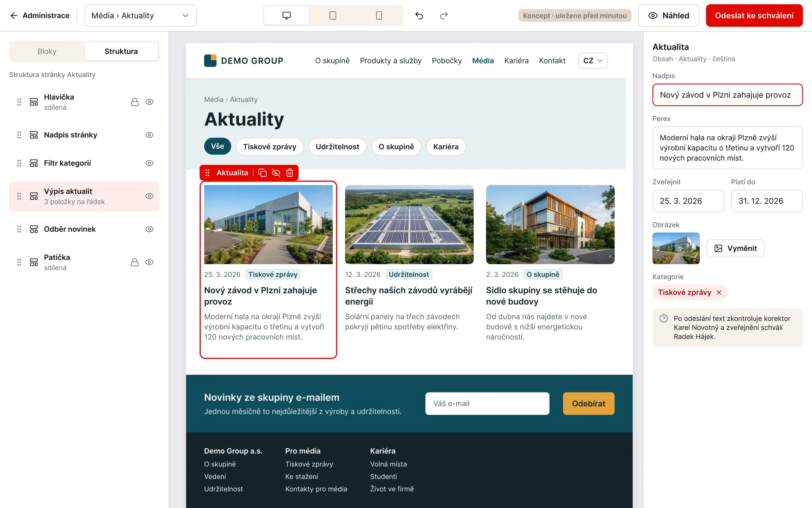The height and width of the screenshot is (508, 812).
Task: Click the lock icon on Hlavička
Action: point(134,102)
